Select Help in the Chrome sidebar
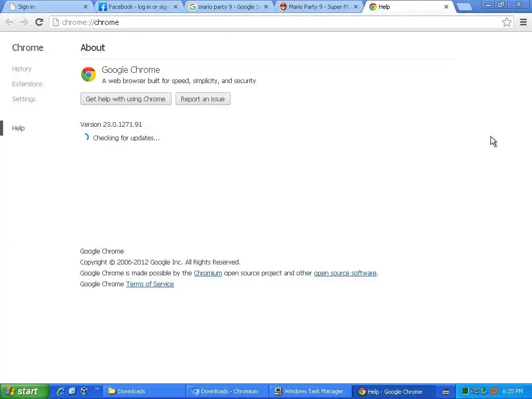Image resolution: width=532 pixels, height=399 pixels. point(18,128)
